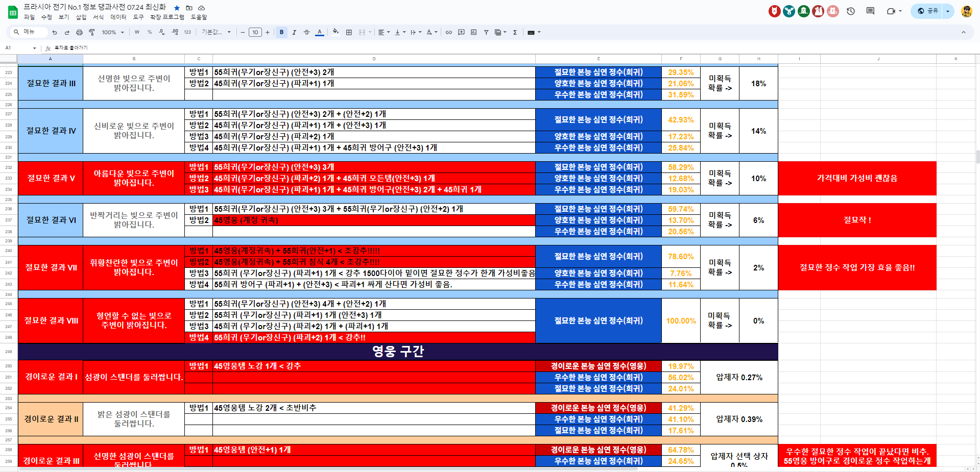Click the create filter funnel icon
980x472 pixels.
pyautogui.click(x=486, y=32)
